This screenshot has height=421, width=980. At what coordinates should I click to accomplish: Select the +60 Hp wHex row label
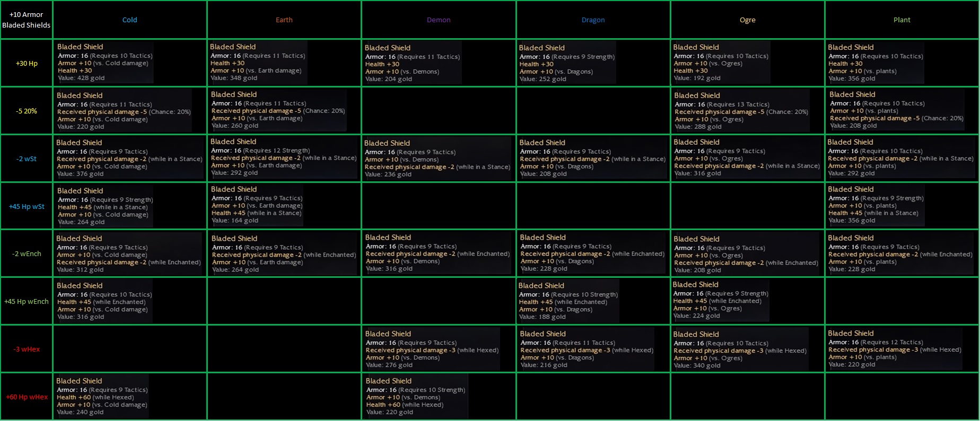click(x=27, y=397)
